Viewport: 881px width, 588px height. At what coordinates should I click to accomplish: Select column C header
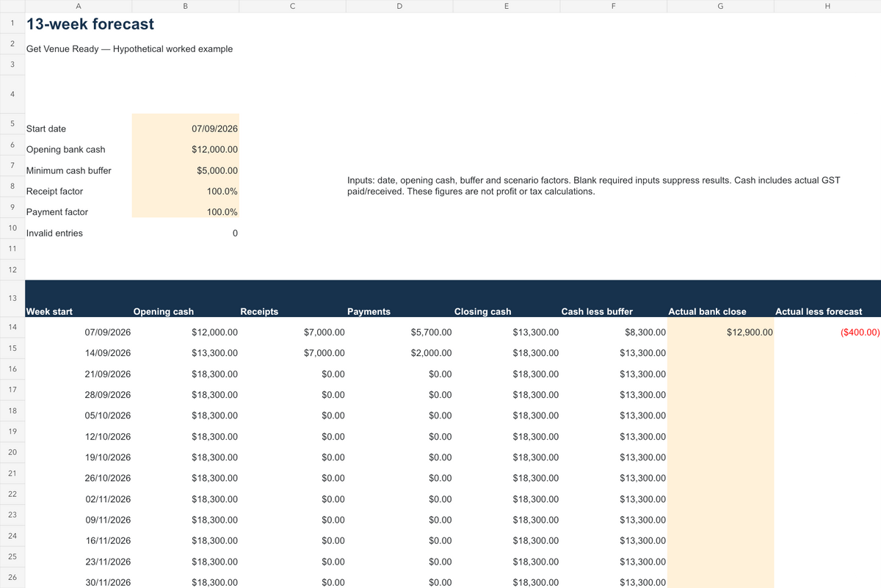(293, 6)
